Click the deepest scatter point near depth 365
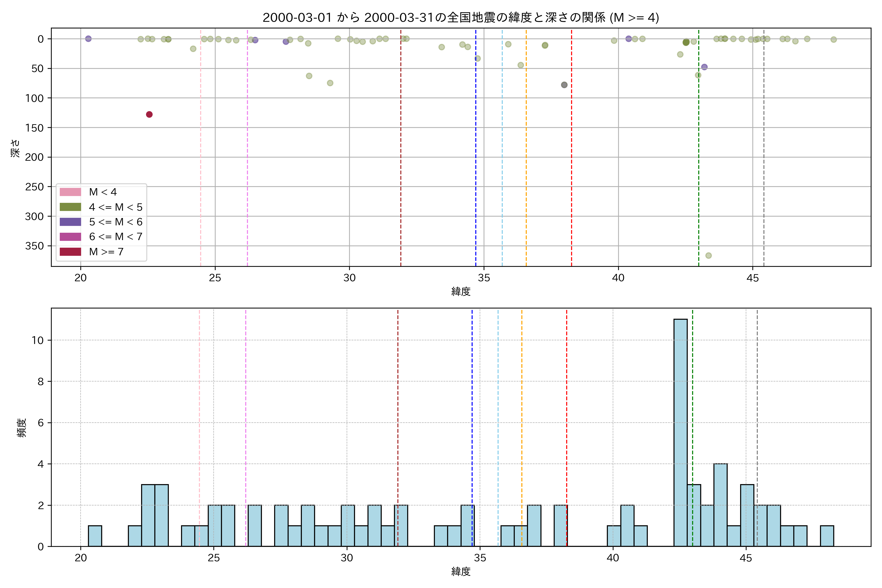This screenshot has height=588, width=882. pos(708,255)
